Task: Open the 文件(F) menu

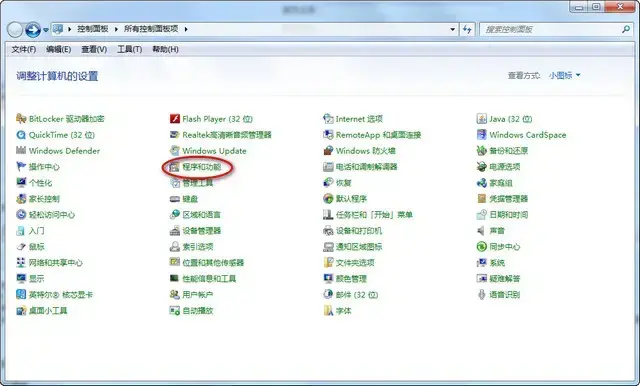Action: coord(24,49)
